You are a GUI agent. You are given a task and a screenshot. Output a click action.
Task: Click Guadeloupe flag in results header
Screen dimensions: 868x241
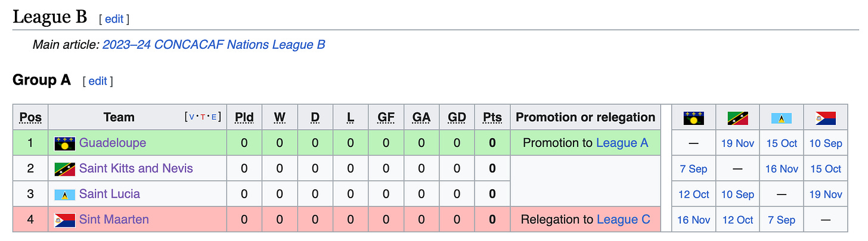693,118
